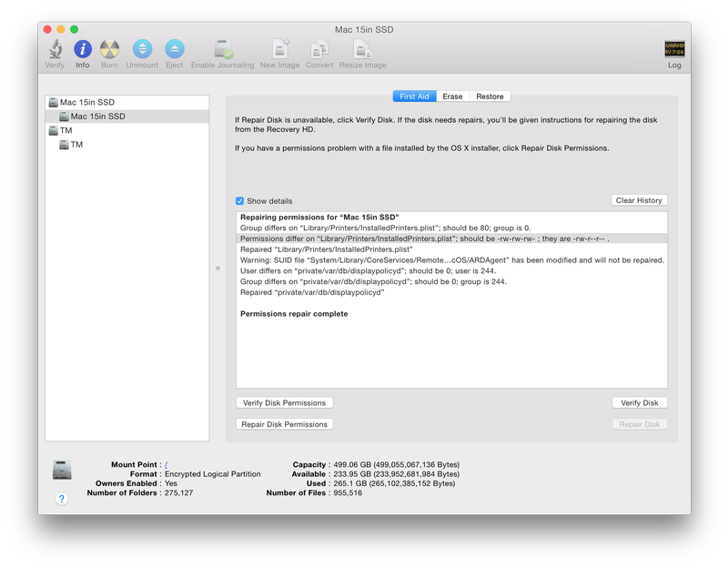Switch to the First Aid tab
728x568 pixels.
point(415,96)
